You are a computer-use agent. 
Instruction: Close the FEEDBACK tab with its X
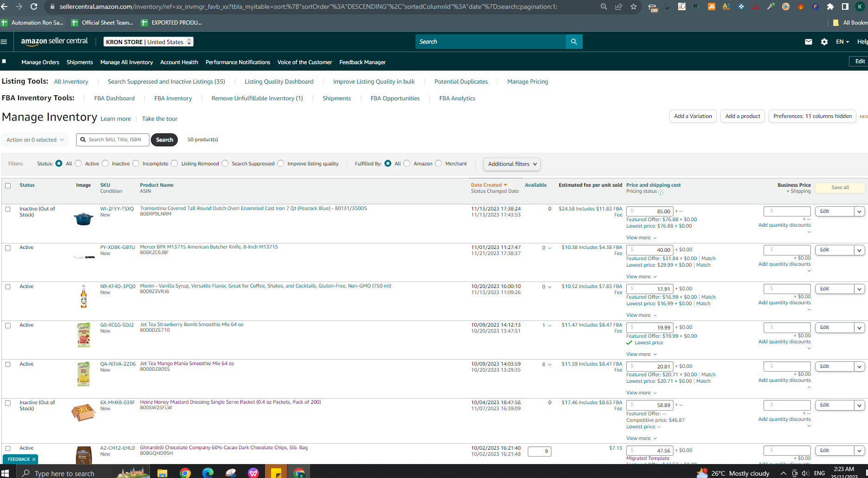(x=34, y=459)
